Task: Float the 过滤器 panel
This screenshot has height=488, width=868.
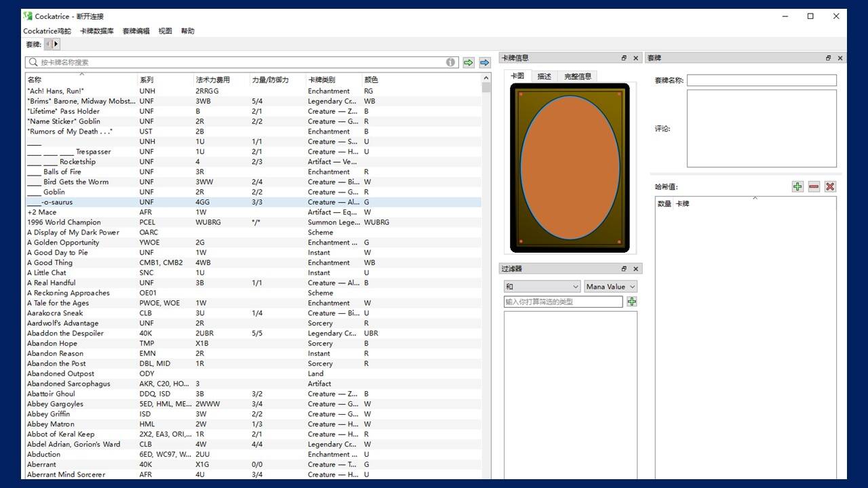Action: (624, 269)
